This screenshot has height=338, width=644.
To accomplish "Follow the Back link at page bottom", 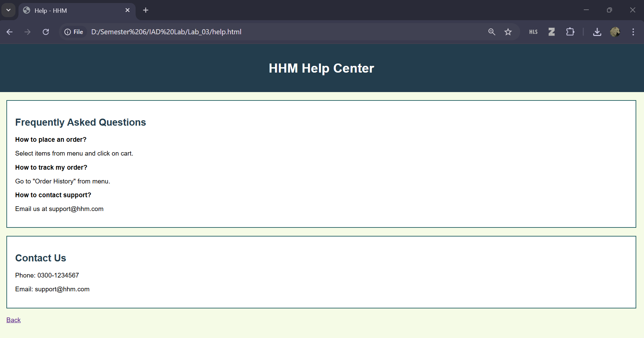I will coord(13,320).
